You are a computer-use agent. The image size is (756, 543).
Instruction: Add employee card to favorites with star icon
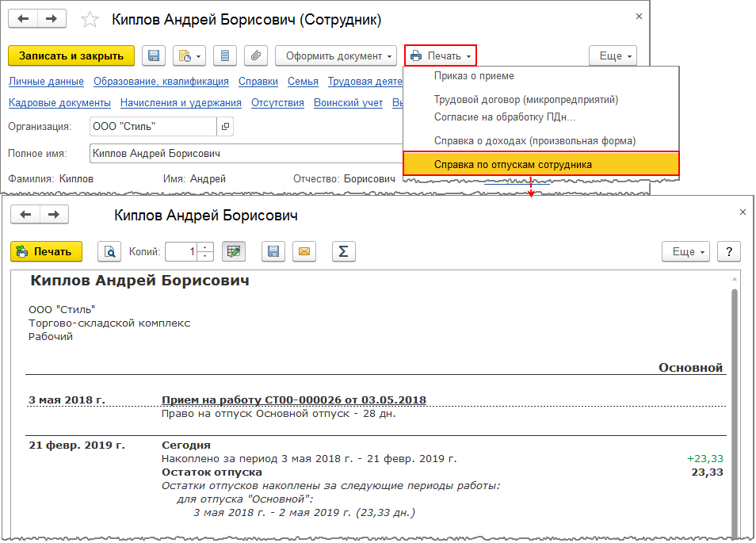point(91,20)
